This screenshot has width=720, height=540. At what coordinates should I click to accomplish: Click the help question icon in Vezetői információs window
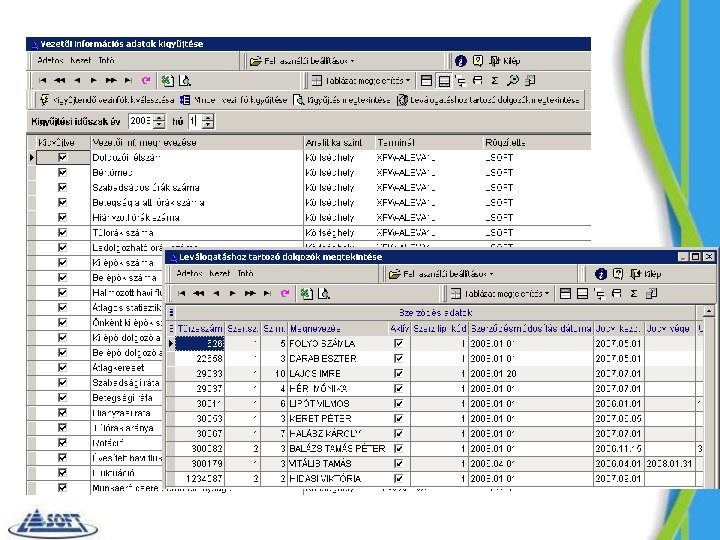click(478, 61)
